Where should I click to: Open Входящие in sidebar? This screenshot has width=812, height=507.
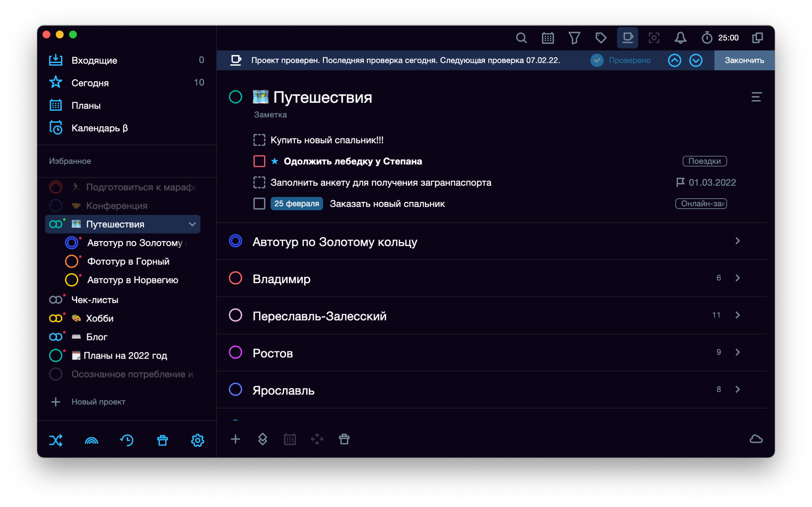[126, 60]
